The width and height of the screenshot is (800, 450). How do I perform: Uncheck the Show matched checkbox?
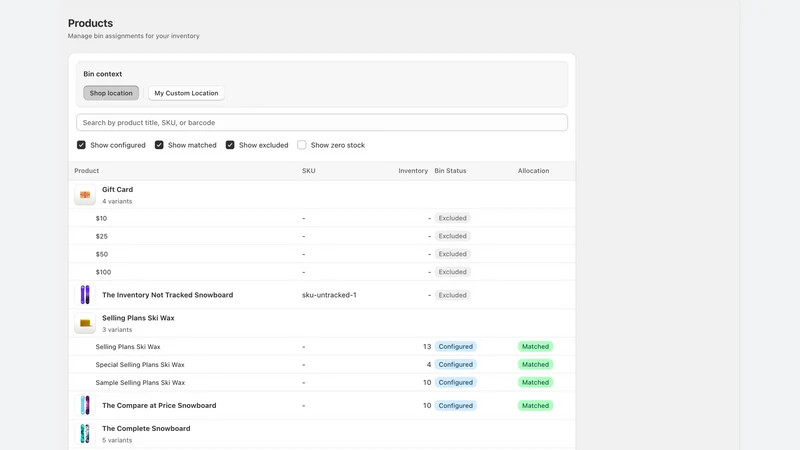point(159,145)
